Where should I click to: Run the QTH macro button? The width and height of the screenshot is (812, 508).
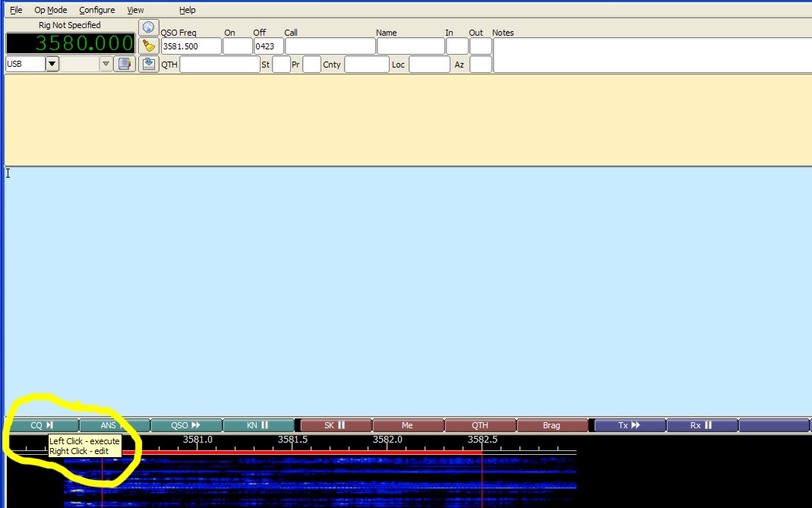(480, 425)
